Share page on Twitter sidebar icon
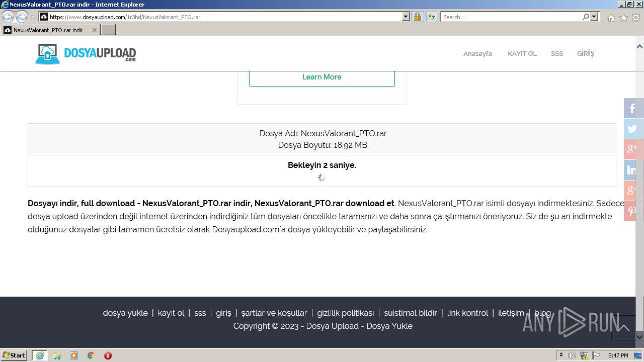 pyautogui.click(x=633, y=129)
